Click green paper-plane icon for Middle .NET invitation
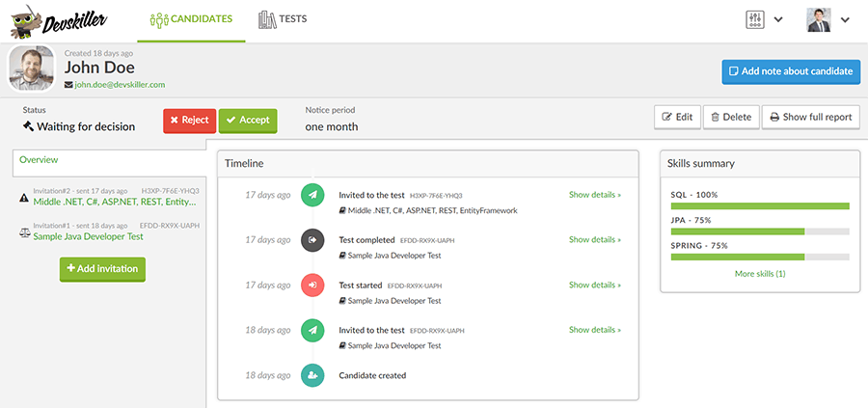The width and height of the screenshot is (868, 408). pyautogui.click(x=312, y=195)
